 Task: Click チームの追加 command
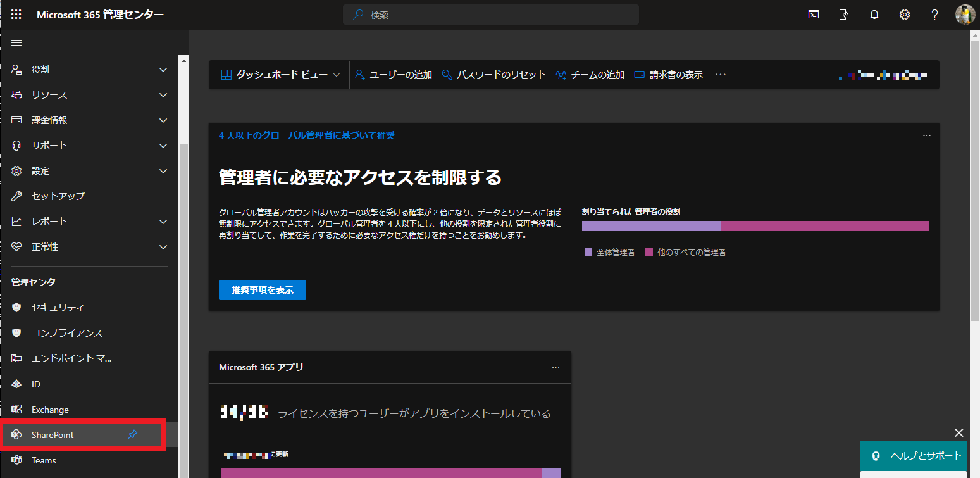pos(590,75)
